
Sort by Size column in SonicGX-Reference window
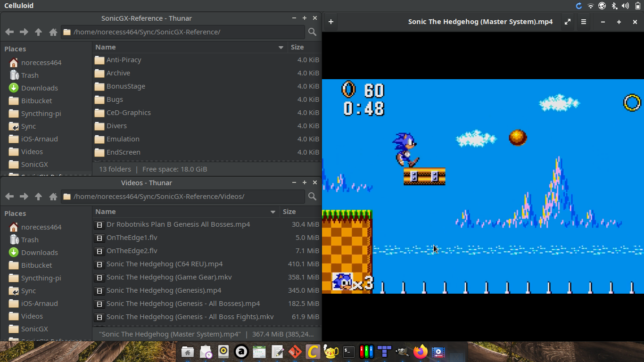(x=305, y=47)
